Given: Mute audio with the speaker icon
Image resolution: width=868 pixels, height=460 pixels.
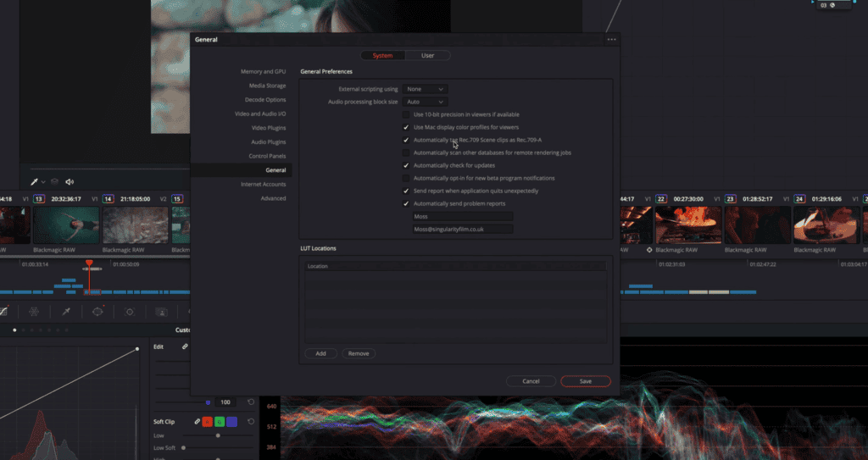Looking at the screenshot, I should (70, 181).
